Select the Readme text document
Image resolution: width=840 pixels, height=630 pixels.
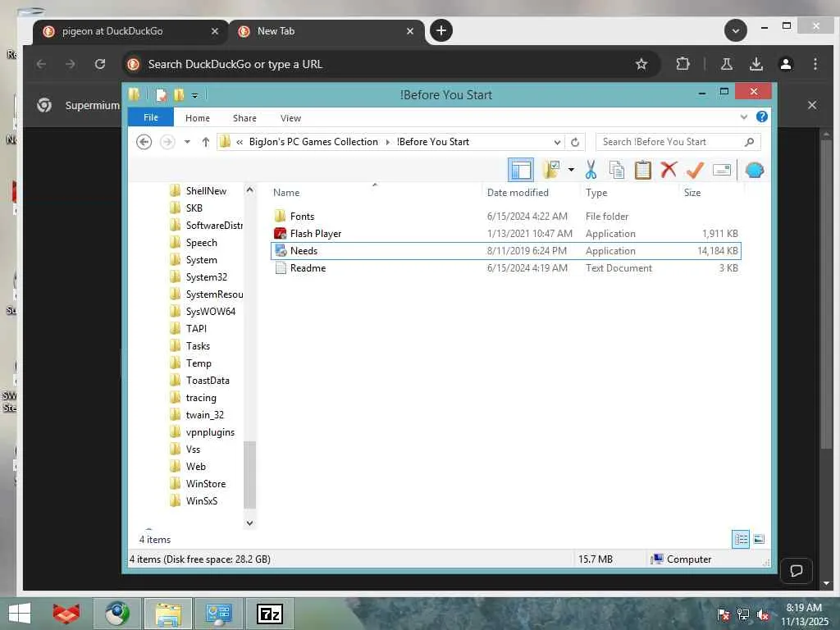click(506, 268)
